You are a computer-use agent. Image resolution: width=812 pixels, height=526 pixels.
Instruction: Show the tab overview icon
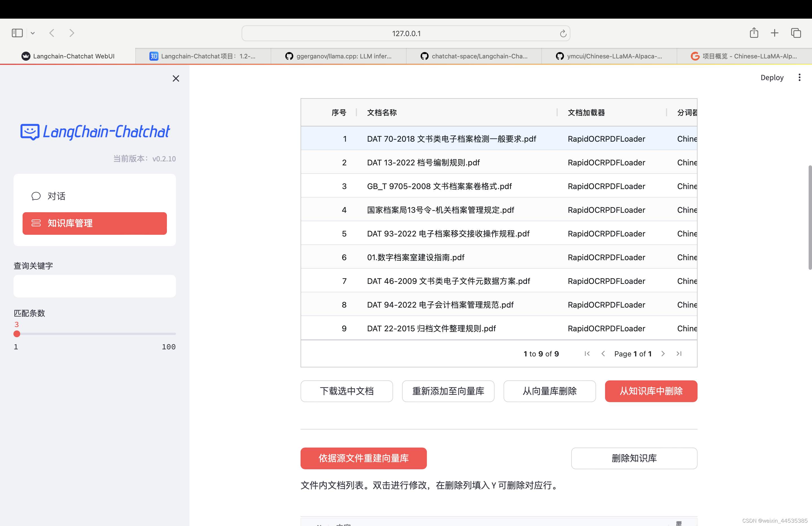[x=796, y=33]
